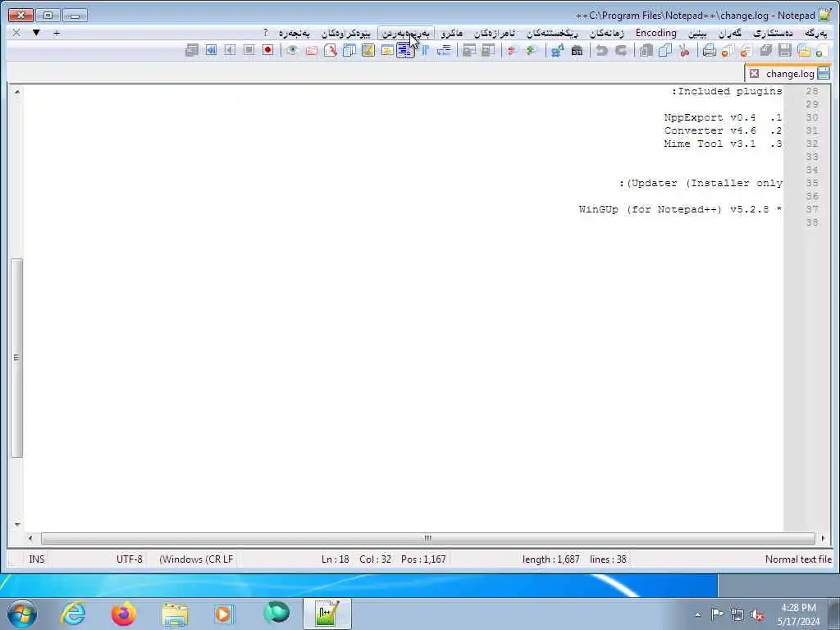Click the Ln : 18 status bar entry
Viewport: 840px width, 630px height.
pyautogui.click(x=336, y=559)
